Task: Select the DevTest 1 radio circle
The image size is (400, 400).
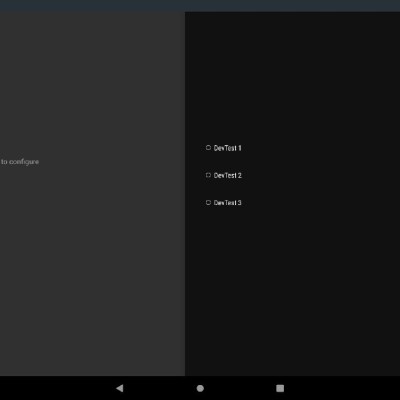Action: point(208,148)
